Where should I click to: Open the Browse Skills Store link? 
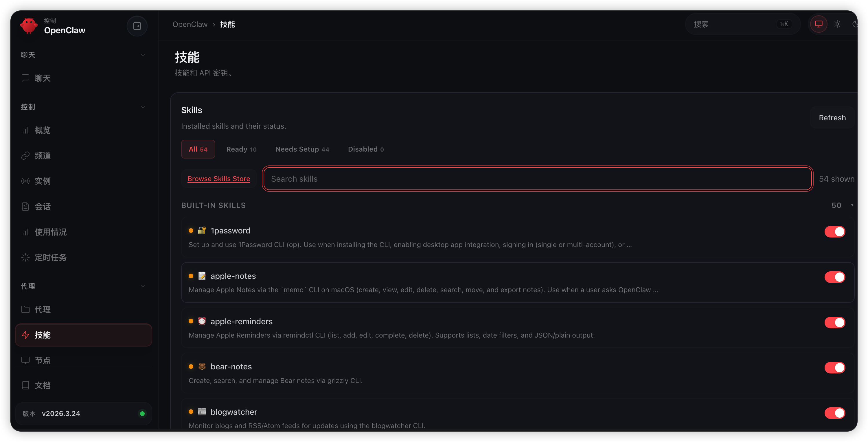pyautogui.click(x=219, y=179)
